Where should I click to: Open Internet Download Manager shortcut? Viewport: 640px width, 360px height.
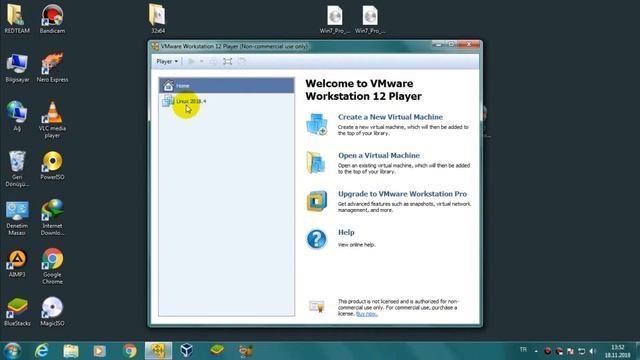(52, 218)
